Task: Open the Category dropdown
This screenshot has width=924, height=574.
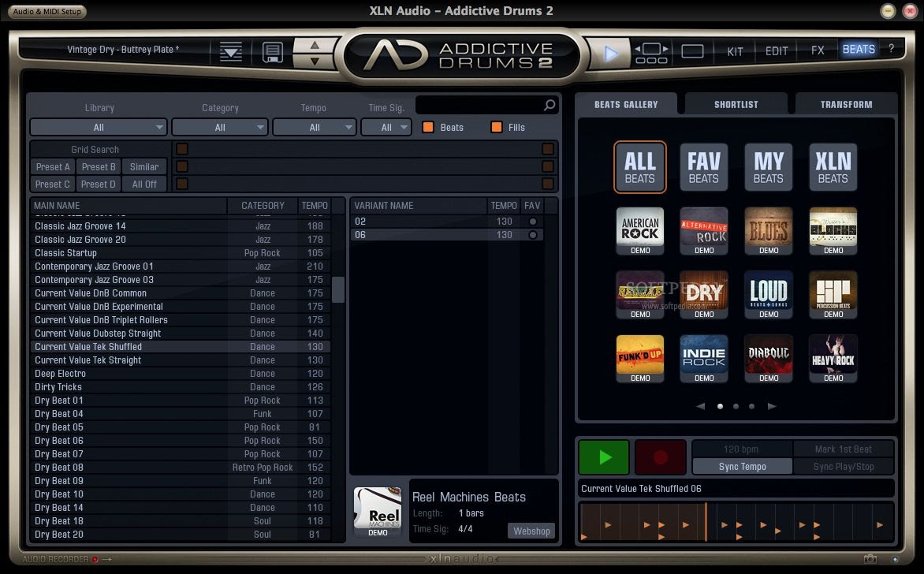Action: point(220,127)
